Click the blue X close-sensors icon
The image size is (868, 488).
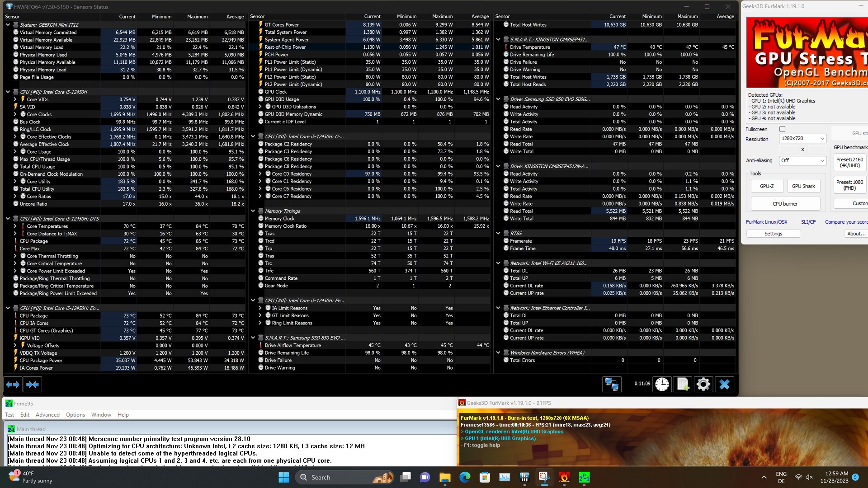click(x=724, y=384)
